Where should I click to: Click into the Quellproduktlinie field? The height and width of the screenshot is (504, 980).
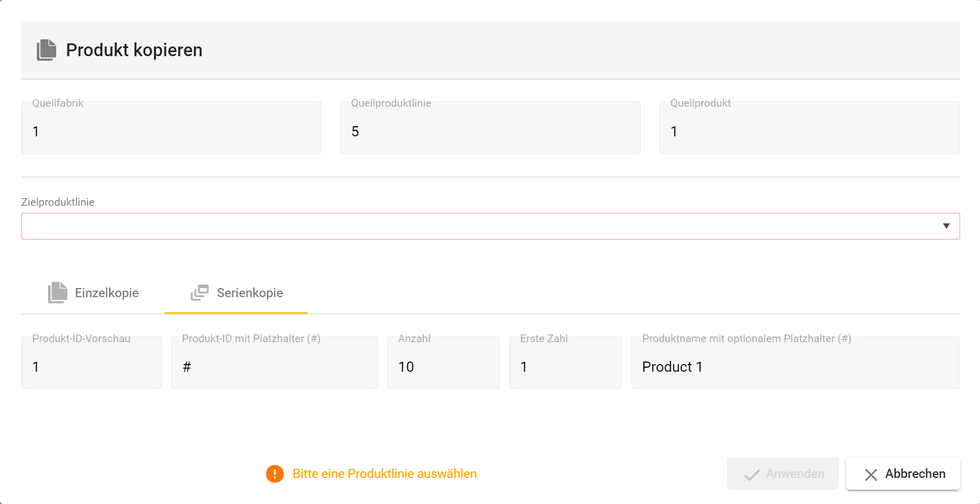pos(490,131)
